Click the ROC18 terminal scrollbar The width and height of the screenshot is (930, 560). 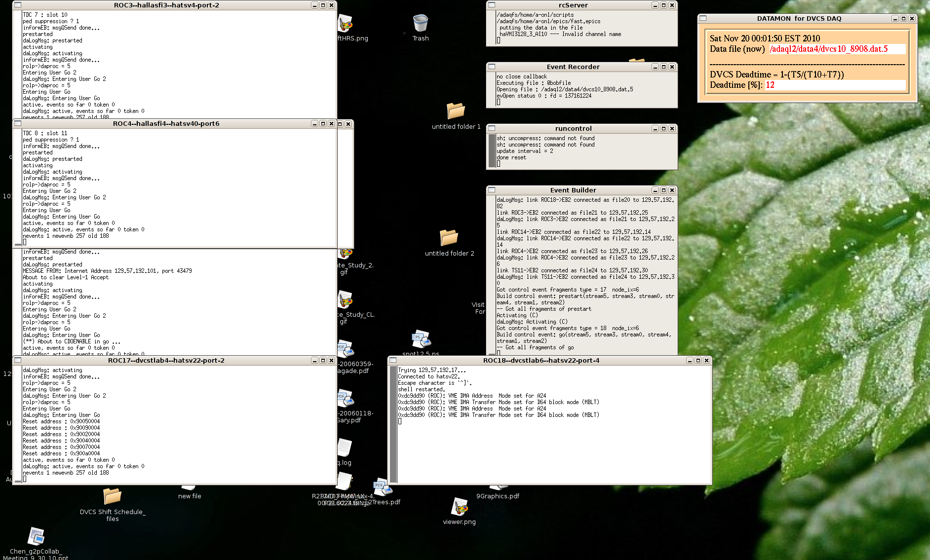tap(393, 425)
